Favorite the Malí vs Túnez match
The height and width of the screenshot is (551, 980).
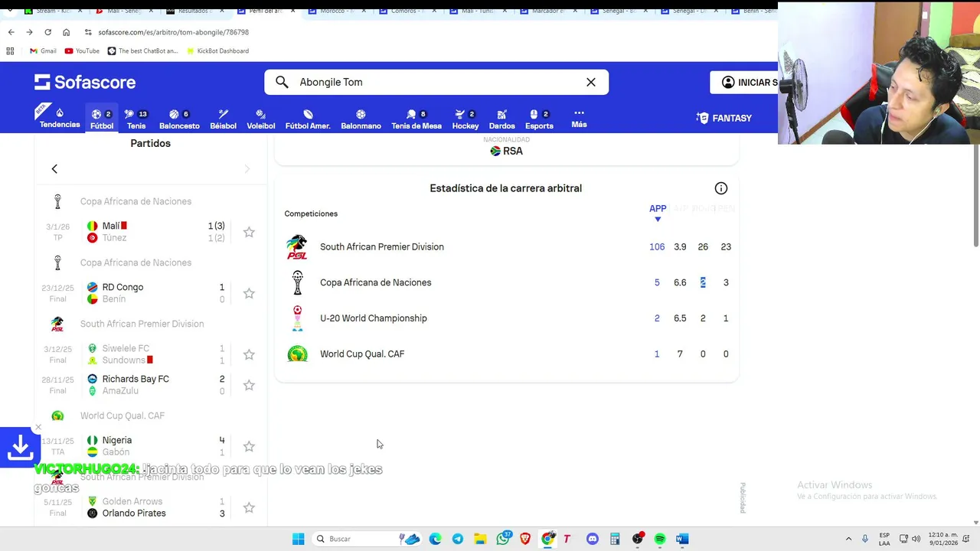pos(249,232)
